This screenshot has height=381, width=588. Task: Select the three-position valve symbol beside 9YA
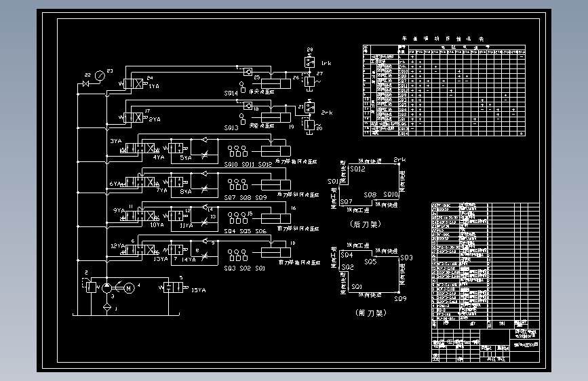tap(140, 216)
